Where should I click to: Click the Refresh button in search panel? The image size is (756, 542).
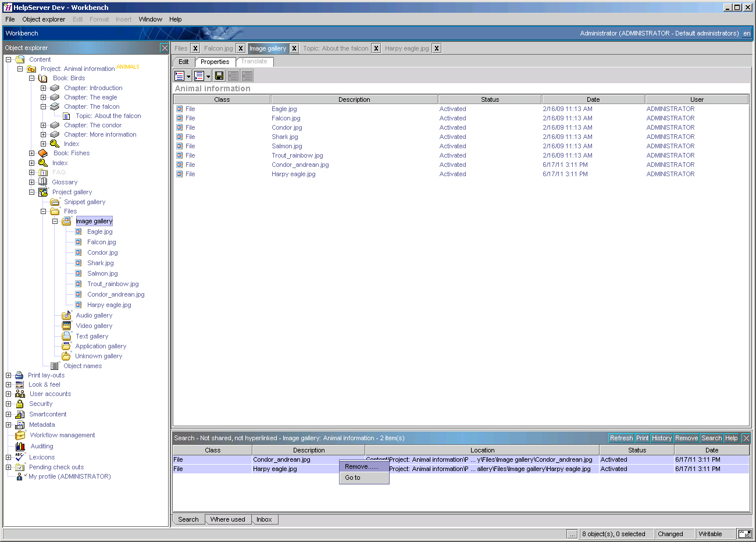[621, 438]
